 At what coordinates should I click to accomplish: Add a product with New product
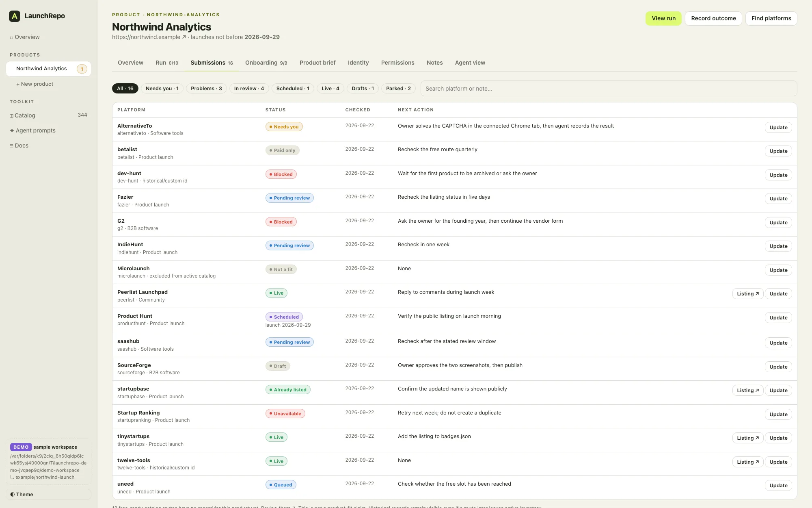[35, 84]
